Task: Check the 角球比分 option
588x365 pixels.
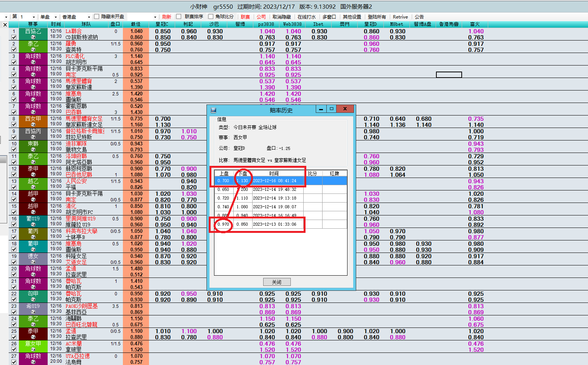Action: point(211,17)
